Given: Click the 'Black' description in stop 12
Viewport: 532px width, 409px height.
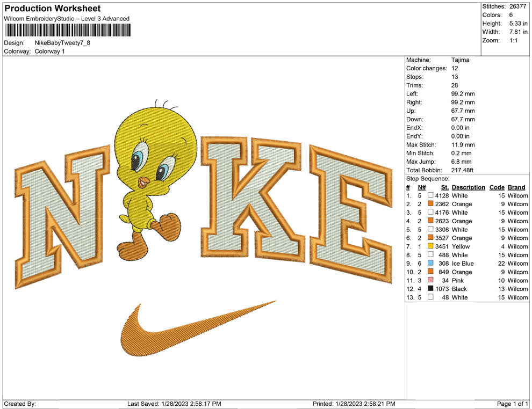Looking at the screenshot, I should click(459, 289).
